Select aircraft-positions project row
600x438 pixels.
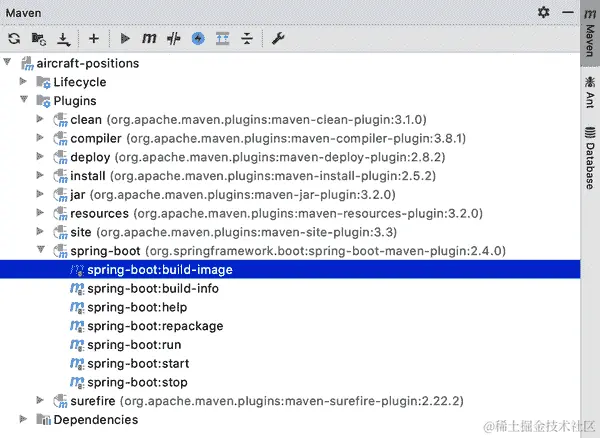(290, 63)
